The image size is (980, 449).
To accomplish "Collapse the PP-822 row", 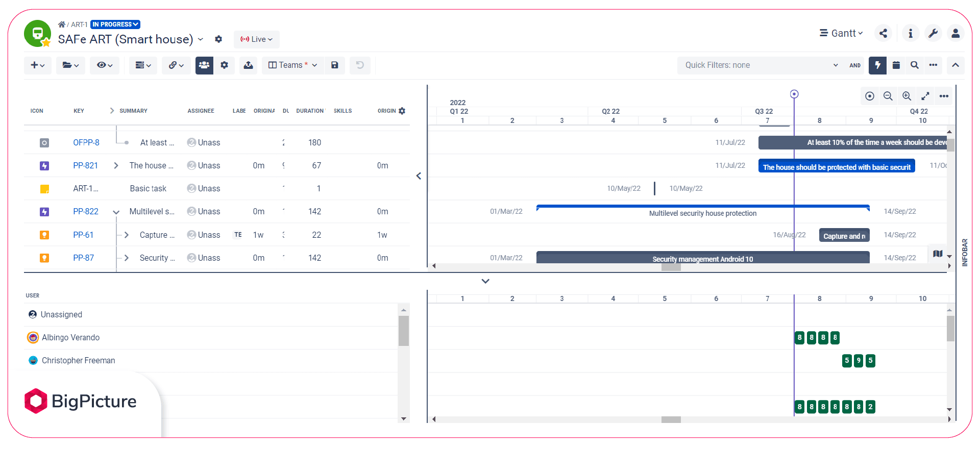I will coord(116,212).
